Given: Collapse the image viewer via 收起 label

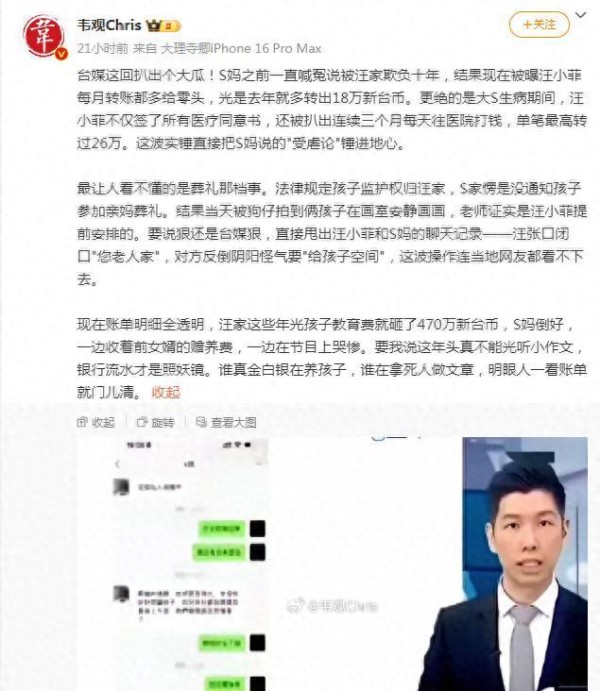Looking at the screenshot, I should click(104, 423).
